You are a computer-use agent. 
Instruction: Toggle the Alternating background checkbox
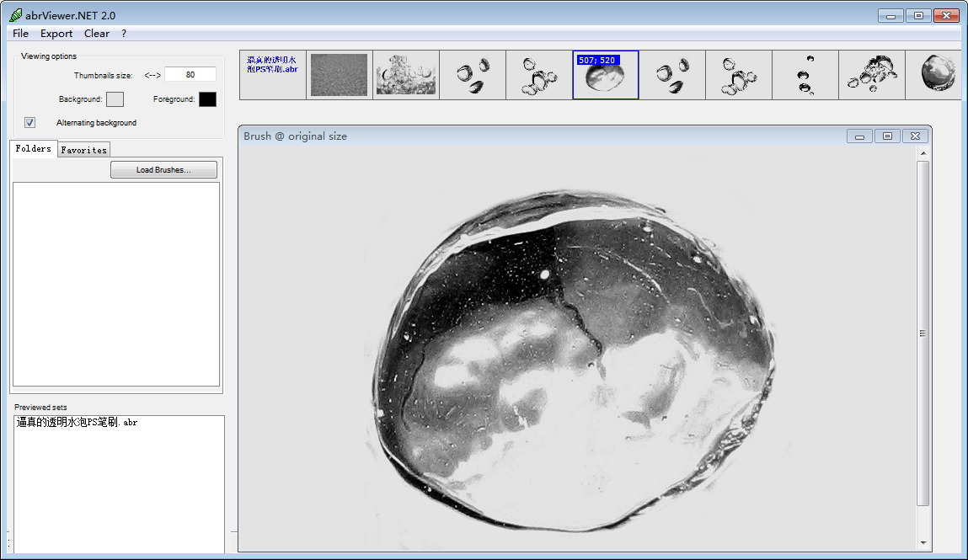29,123
